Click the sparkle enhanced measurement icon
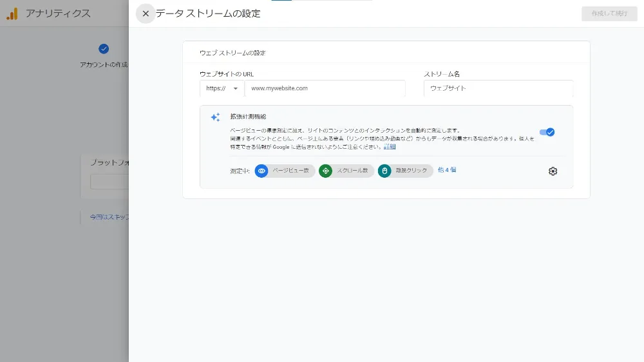Image resolution: width=644 pixels, height=362 pixels. (x=215, y=117)
